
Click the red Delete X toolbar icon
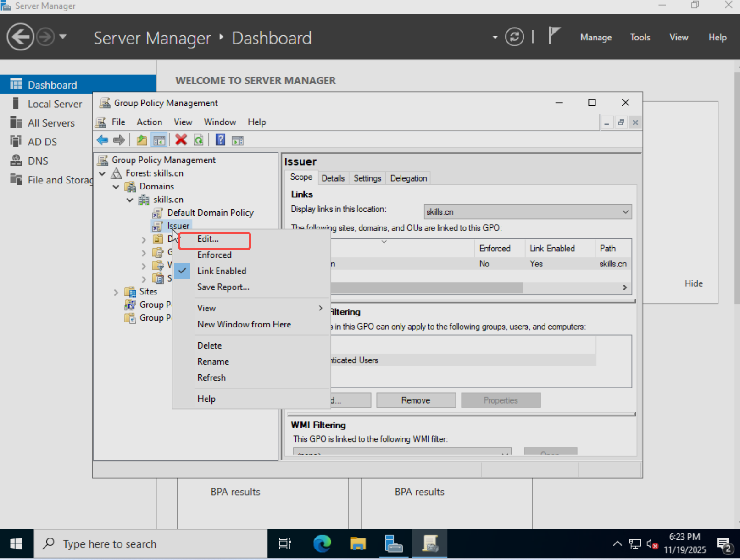(181, 140)
